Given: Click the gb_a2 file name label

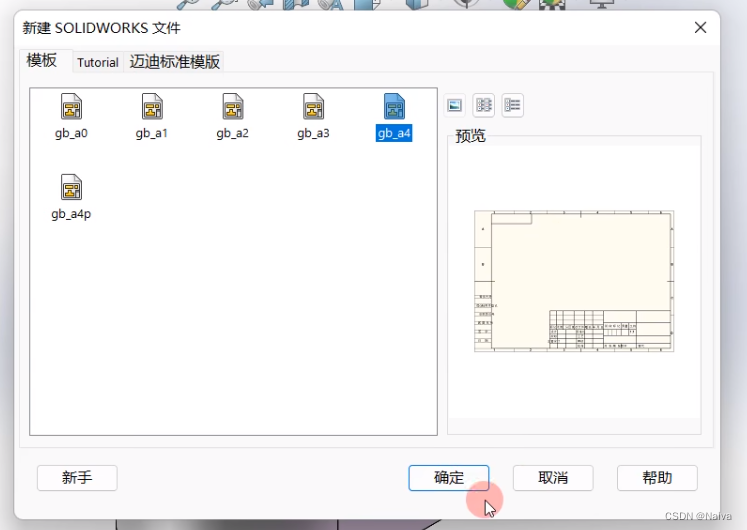Looking at the screenshot, I should (x=233, y=133).
